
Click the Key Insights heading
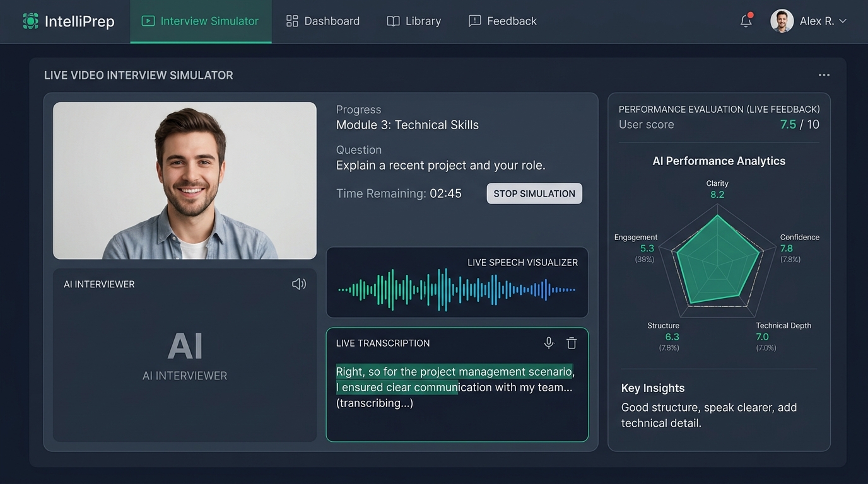point(653,388)
